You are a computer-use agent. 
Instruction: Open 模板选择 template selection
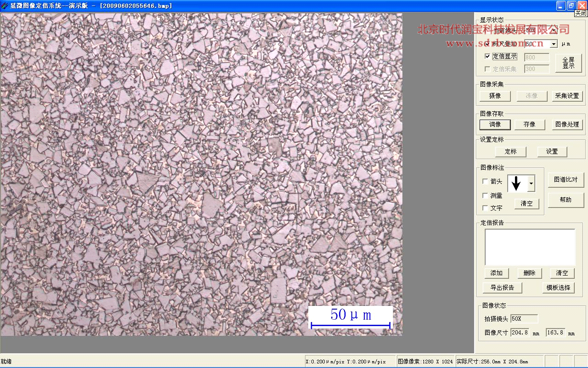tap(558, 287)
